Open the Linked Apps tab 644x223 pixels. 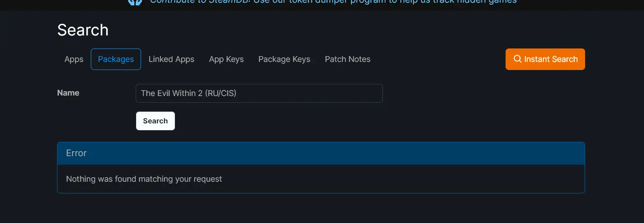tap(171, 59)
